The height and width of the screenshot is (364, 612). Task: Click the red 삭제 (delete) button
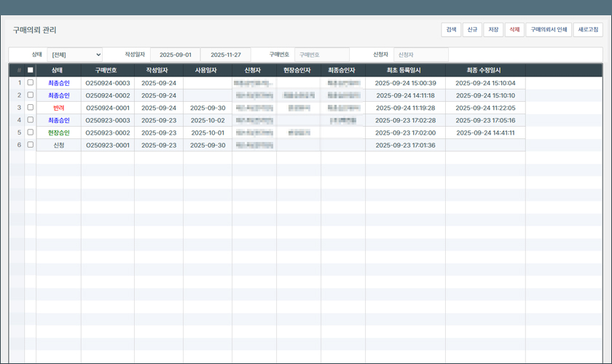click(514, 30)
